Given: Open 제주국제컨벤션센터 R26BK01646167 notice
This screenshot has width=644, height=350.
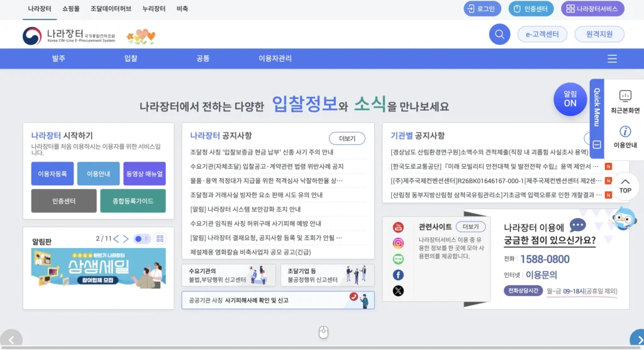Looking at the screenshot, I should coord(496,181).
